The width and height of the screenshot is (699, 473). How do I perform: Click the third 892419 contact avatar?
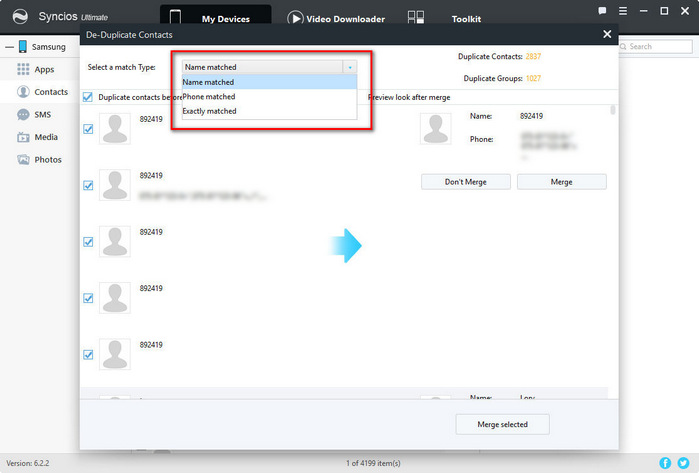tap(115, 242)
